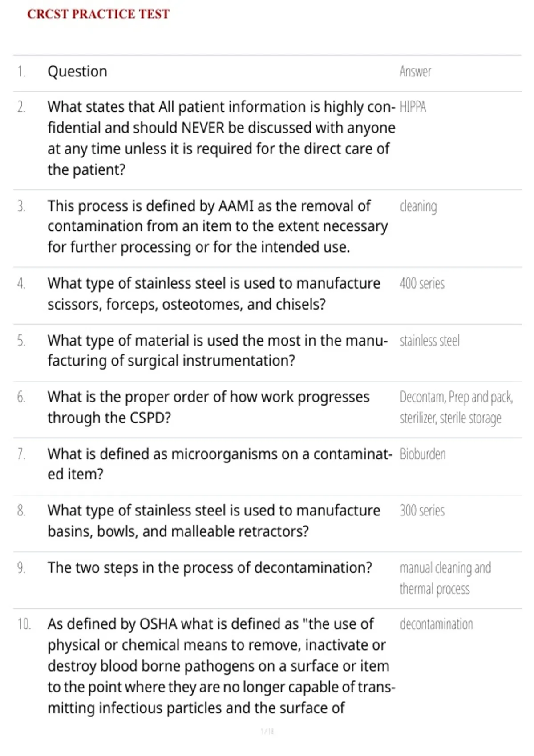Select the HIPPA answer

tap(413, 107)
